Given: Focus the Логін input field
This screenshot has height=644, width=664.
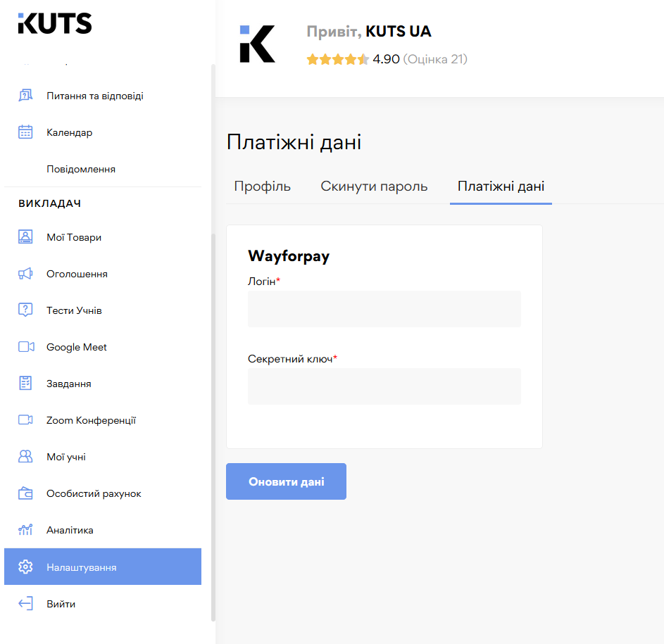Looking at the screenshot, I should pos(384,309).
